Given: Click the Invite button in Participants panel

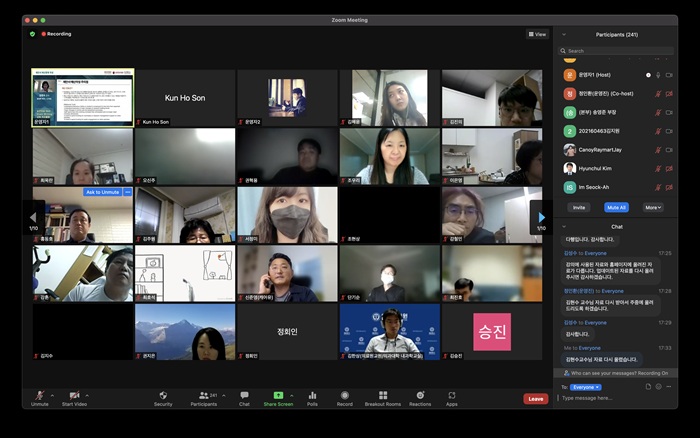Looking at the screenshot, I should [x=579, y=207].
